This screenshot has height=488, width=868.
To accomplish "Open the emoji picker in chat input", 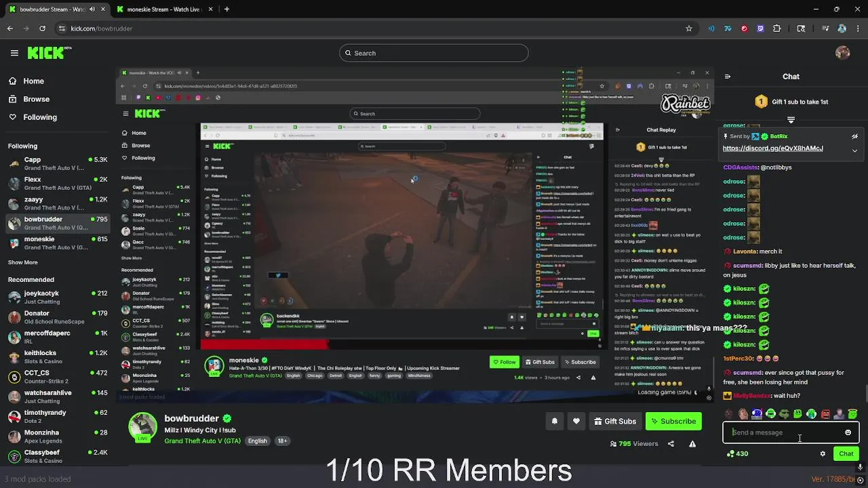I will click(848, 432).
